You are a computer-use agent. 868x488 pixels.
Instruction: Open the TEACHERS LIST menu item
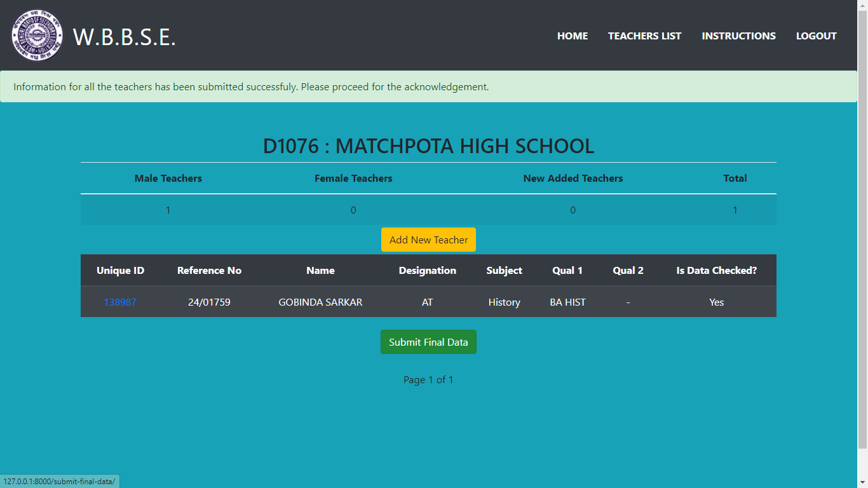click(644, 36)
